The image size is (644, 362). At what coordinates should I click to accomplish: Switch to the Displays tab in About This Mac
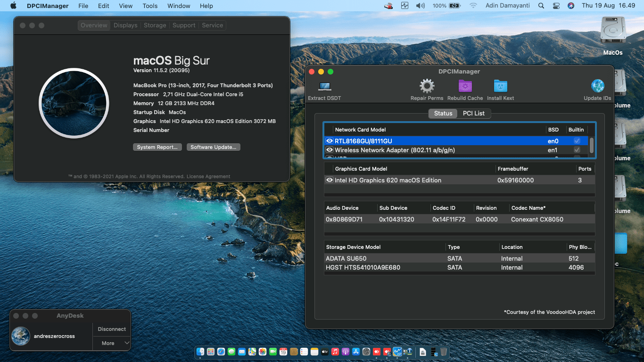pyautogui.click(x=125, y=25)
